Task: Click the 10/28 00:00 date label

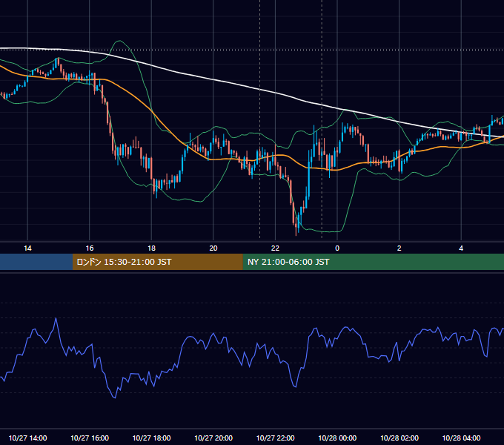Action: tap(337, 438)
